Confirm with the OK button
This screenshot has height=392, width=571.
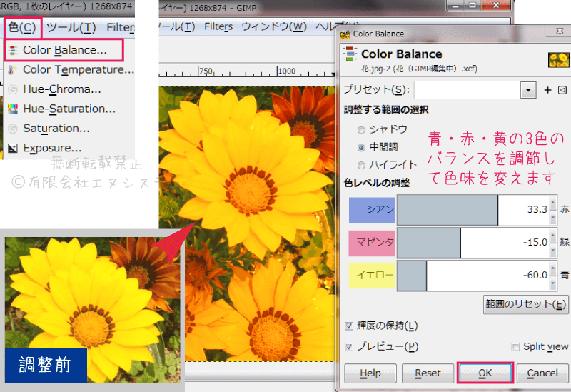coord(485,373)
